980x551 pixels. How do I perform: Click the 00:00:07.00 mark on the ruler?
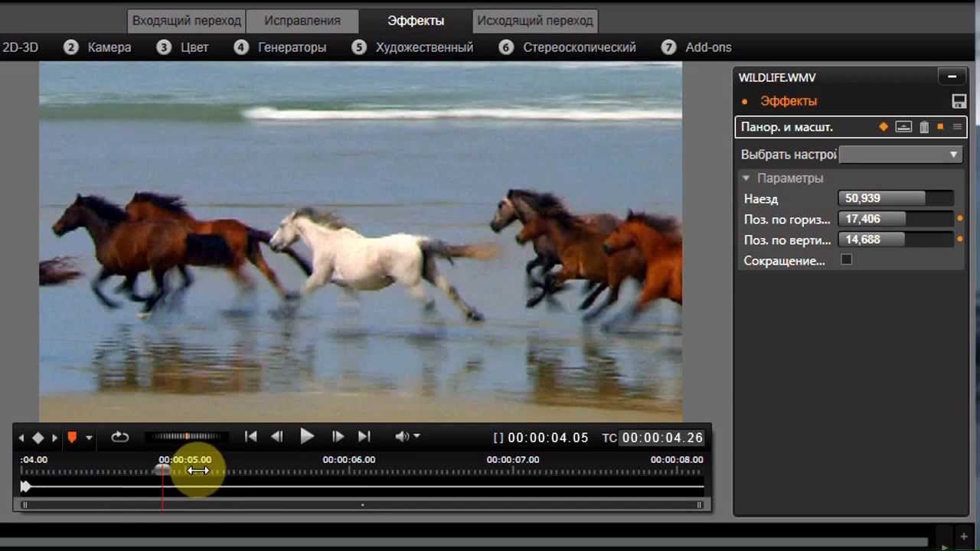(x=513, y=460)
